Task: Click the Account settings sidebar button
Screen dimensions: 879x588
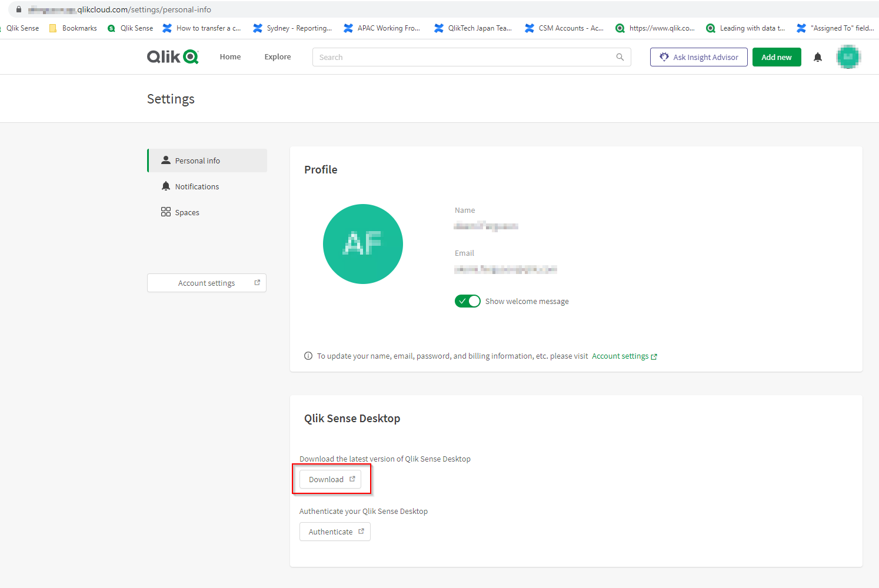Action: (x=207, y=283)
